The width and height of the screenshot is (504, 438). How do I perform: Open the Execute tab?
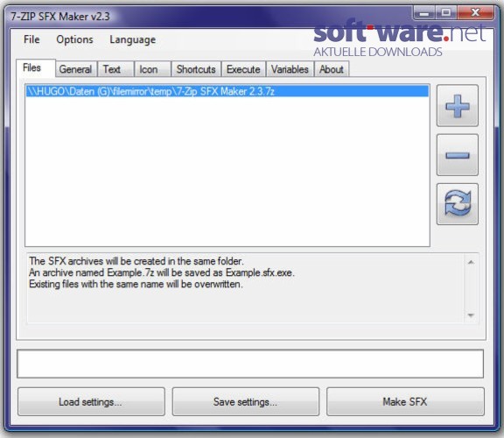pos(243,69)
